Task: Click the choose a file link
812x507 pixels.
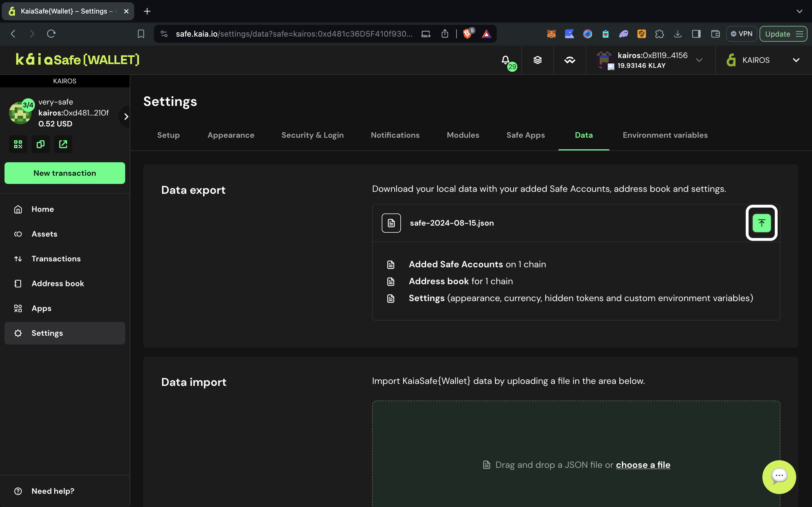Action: [643, 465]
